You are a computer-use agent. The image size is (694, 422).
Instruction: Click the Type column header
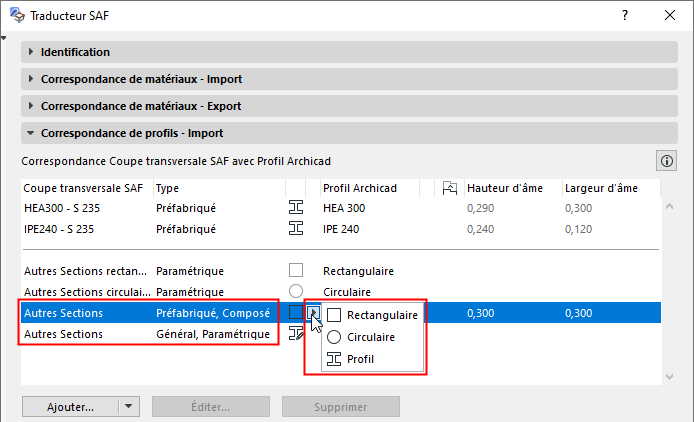(x=219, y=188)
